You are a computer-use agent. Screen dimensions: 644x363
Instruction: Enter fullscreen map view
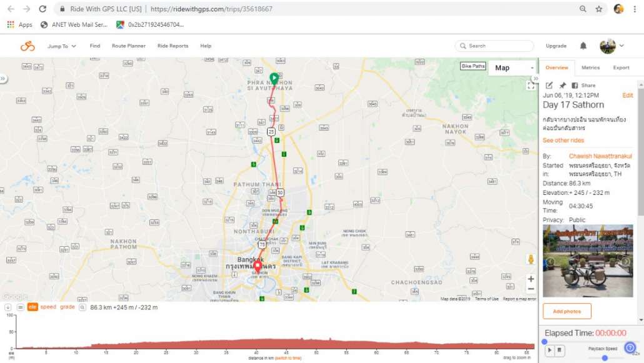[531, 86]
